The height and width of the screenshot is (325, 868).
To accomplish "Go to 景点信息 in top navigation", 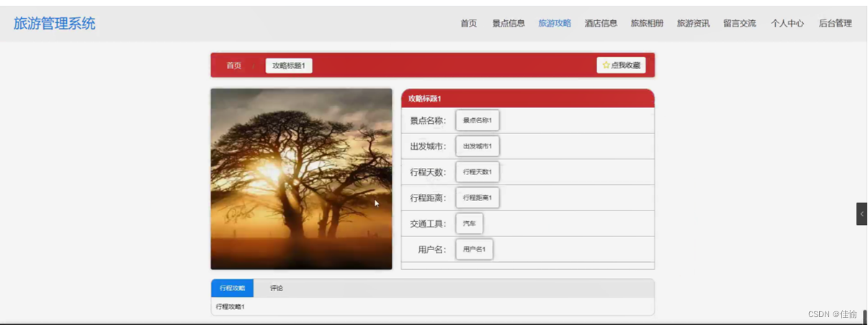I will point(509,23).
